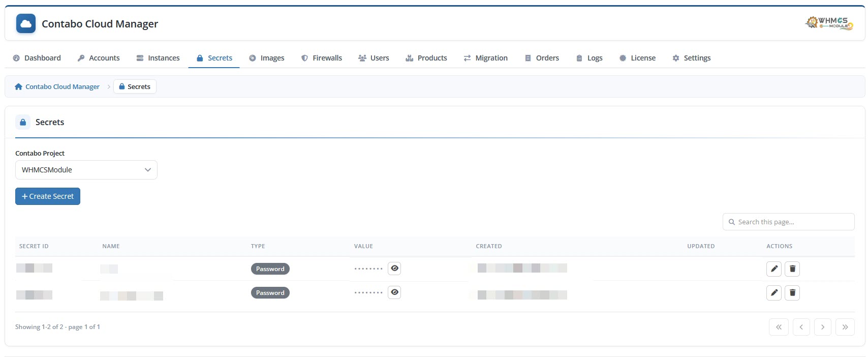
Task: Go to the last page
Action: [x=845, y=327]
